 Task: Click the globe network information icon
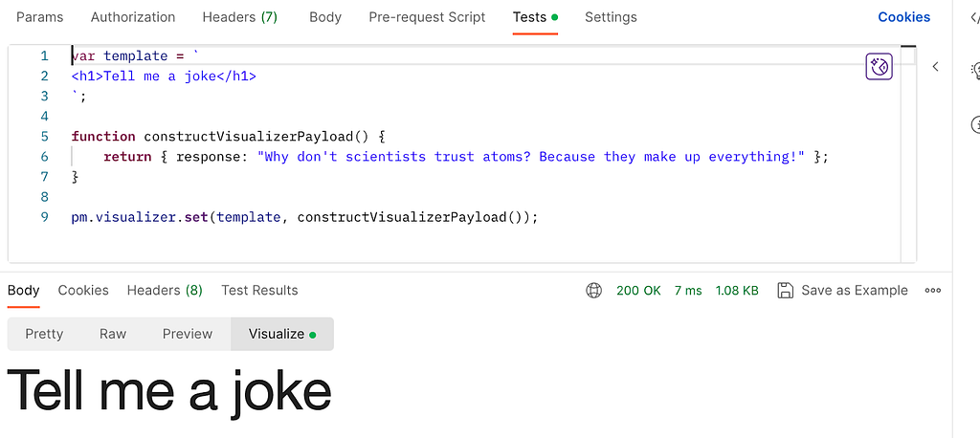point(593,291)
